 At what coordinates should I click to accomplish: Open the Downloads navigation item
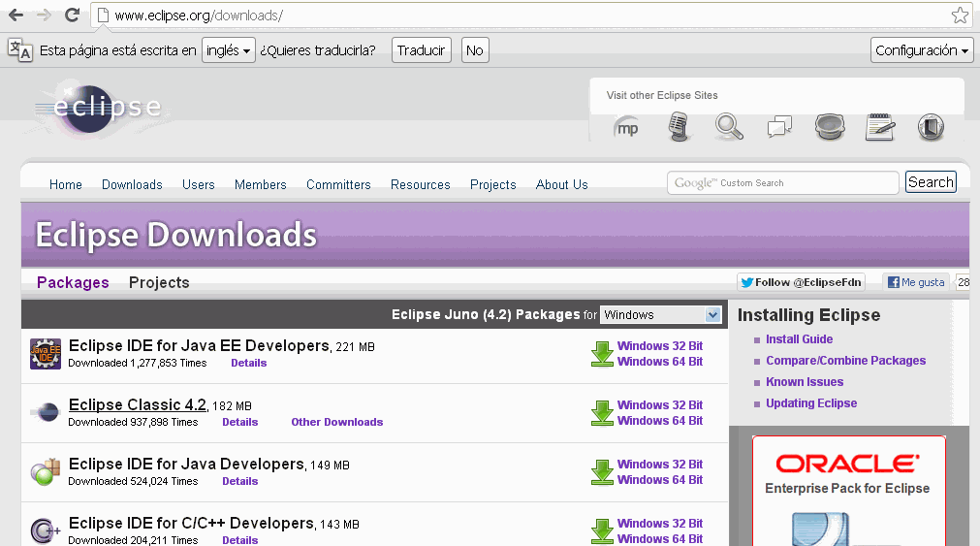[132, 184]
